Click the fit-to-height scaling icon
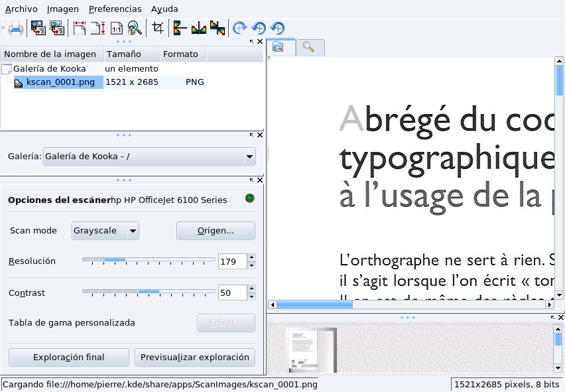The image size is (565, 392). click(97, 29)
